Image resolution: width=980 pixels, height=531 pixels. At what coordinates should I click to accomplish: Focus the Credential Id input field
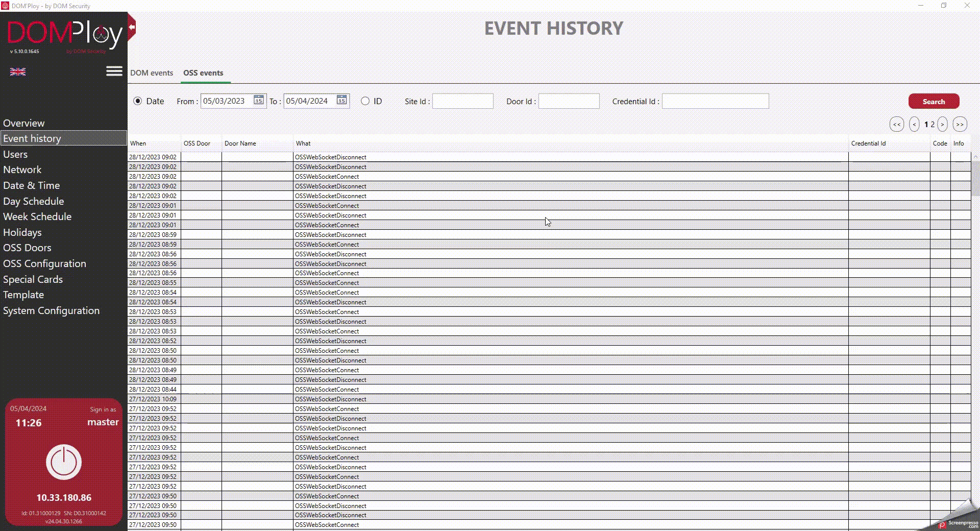click(716, 101)
